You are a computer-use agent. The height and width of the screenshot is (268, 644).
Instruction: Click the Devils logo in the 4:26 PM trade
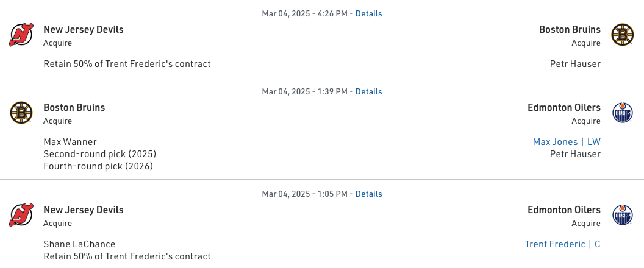tap(21, 35)
